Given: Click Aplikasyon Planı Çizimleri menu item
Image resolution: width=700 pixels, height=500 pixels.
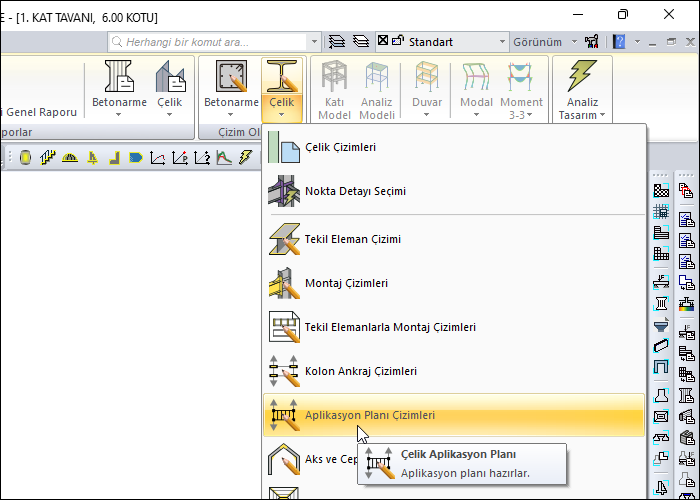Looking at the screenshot, I should (x=454, y=415).
